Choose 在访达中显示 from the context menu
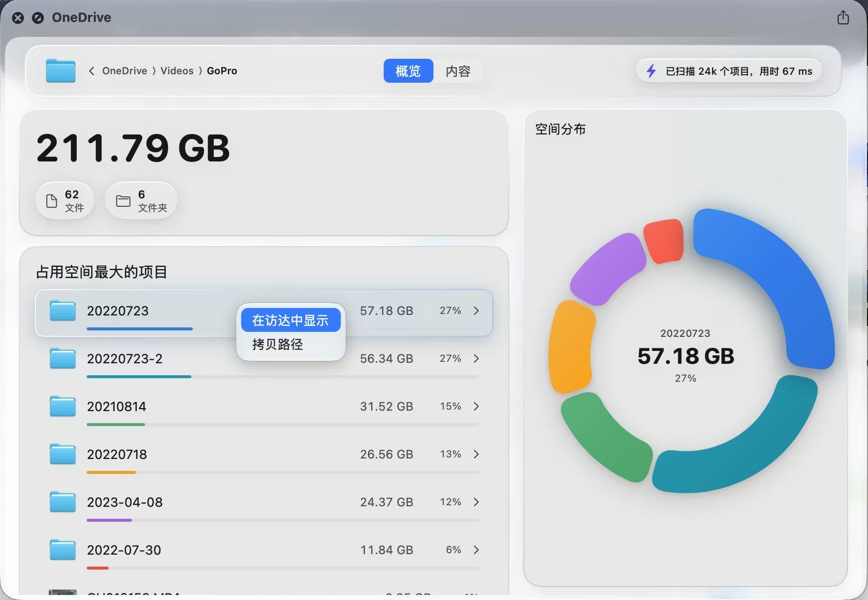Screen dimensions: 868x600 (291, 320)
